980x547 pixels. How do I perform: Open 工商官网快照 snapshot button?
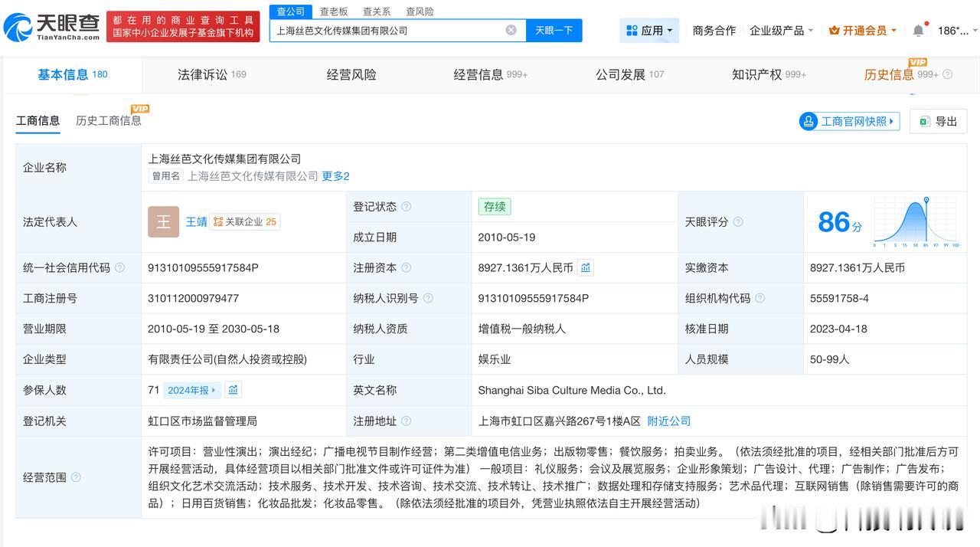coord(849,121)
